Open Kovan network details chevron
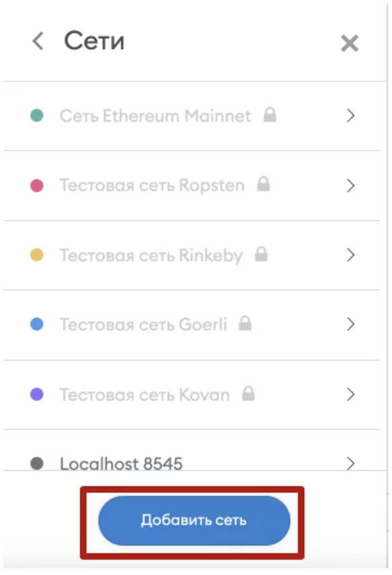The image size is (392, 575). click(x=350, y=394)
